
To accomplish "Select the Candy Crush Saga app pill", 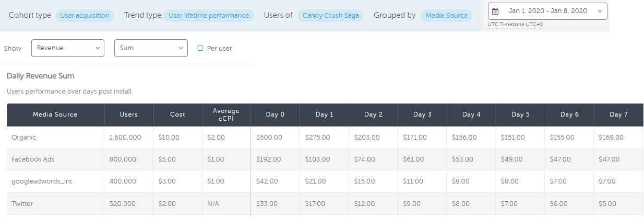I will point(331,16).
